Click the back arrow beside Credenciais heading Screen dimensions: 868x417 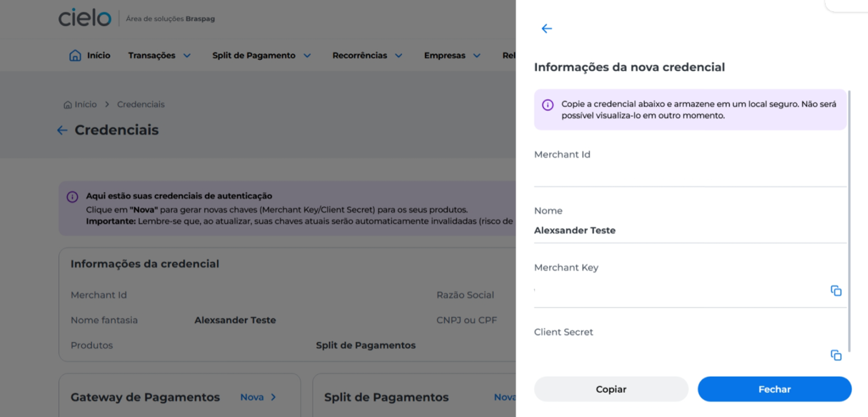click(x=62, y=130)
